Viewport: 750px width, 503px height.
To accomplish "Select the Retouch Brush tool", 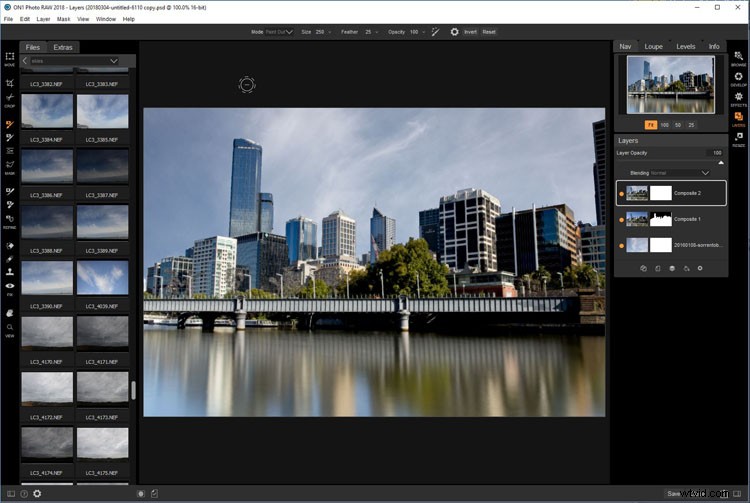I will click(10, 259).
